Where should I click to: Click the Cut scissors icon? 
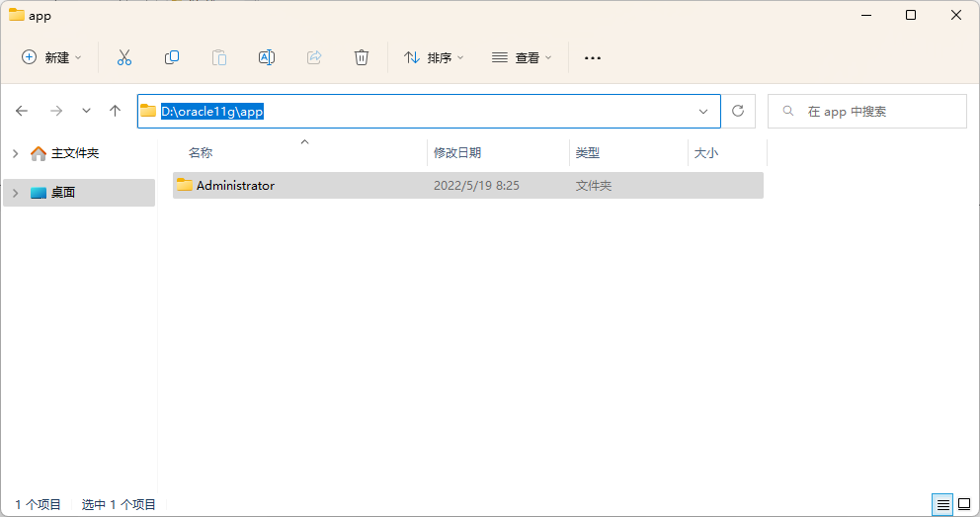coord(123,57)
